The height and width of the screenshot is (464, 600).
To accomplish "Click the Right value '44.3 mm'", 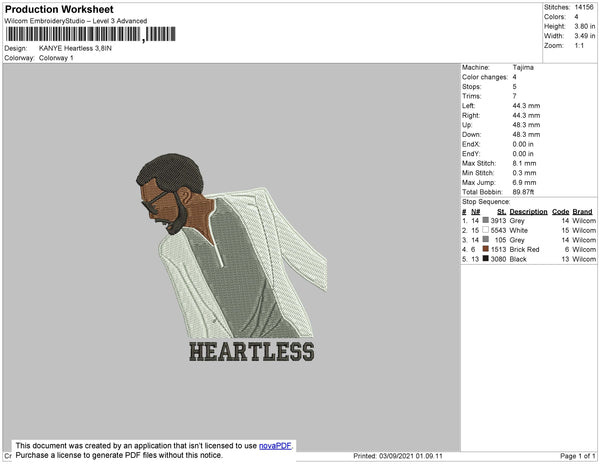I will [x=526, y=115].
